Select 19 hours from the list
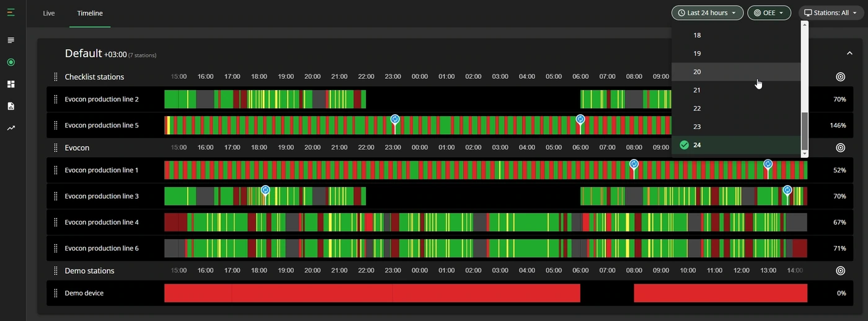This screenshot has width=868, height=321. (736, 53)
